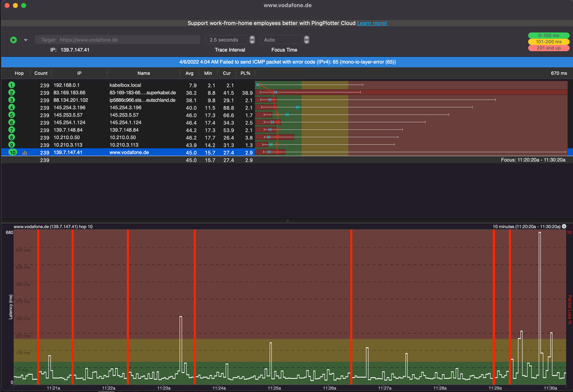Image resolution: width=573 pixels, height=392 pixels.
Task: Sort by the IP column header
Action: (x=79, y=73)
